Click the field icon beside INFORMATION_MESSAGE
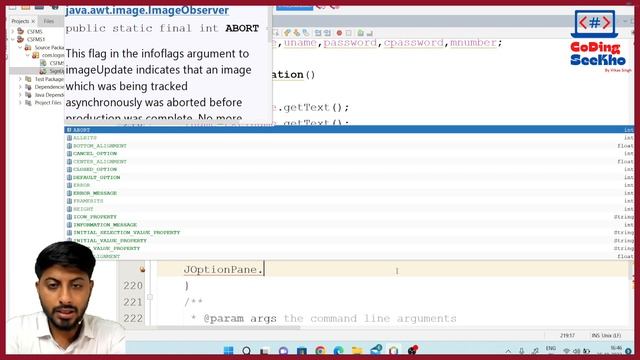640x360 pixels. pyautogui.click(x=69, y=225)
